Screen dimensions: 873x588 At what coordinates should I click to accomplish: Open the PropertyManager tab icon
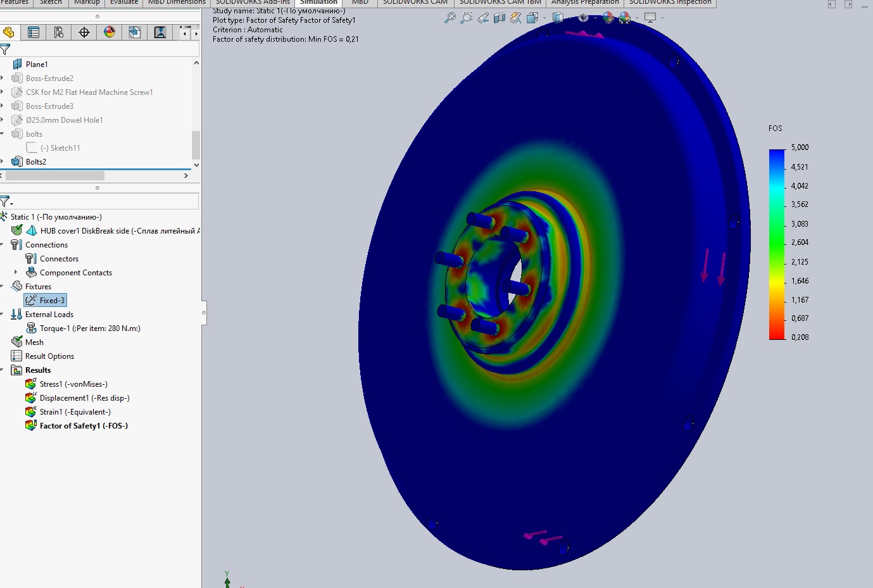pos(34,32)
